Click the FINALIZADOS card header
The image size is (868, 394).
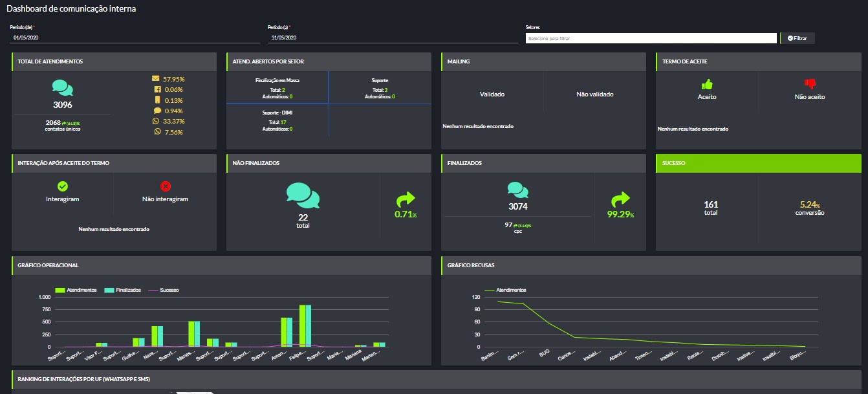543,163
